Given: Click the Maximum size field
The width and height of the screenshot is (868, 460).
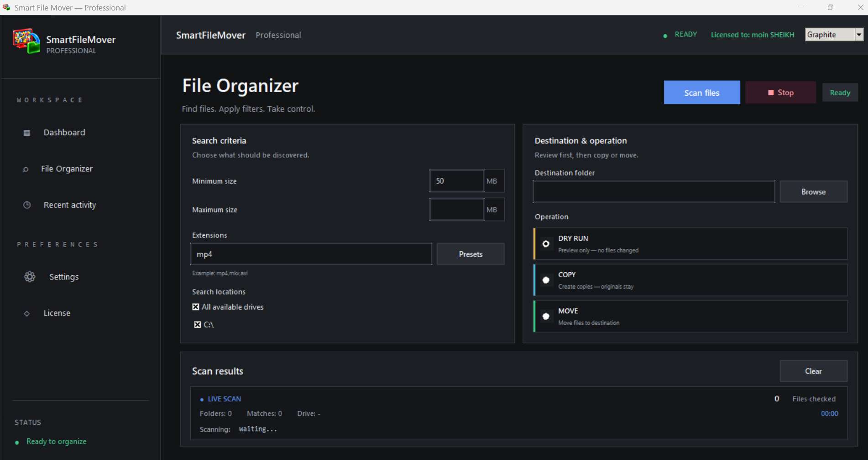Looking at the screenshot, I should (456, 210).
